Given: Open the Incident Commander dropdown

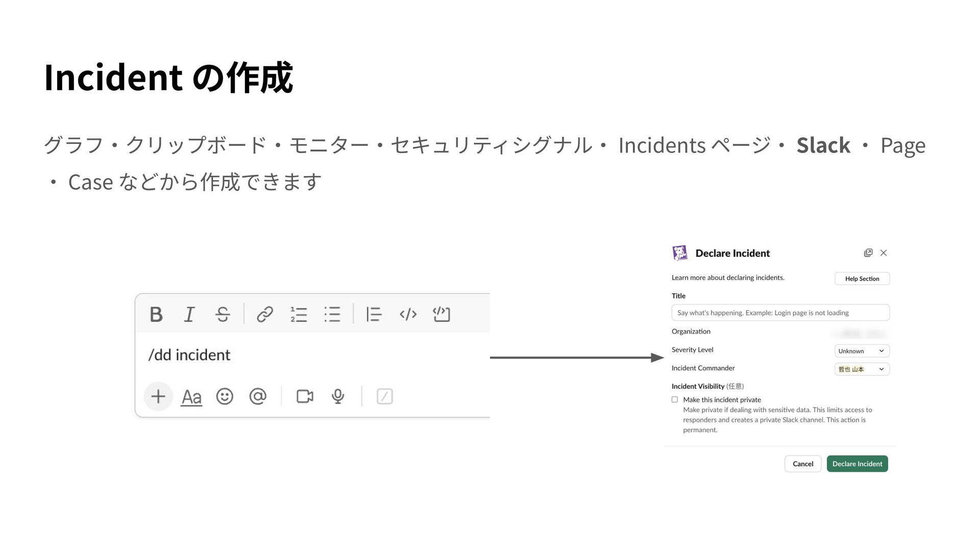Looking at the screenshot, I should (862, 369).
